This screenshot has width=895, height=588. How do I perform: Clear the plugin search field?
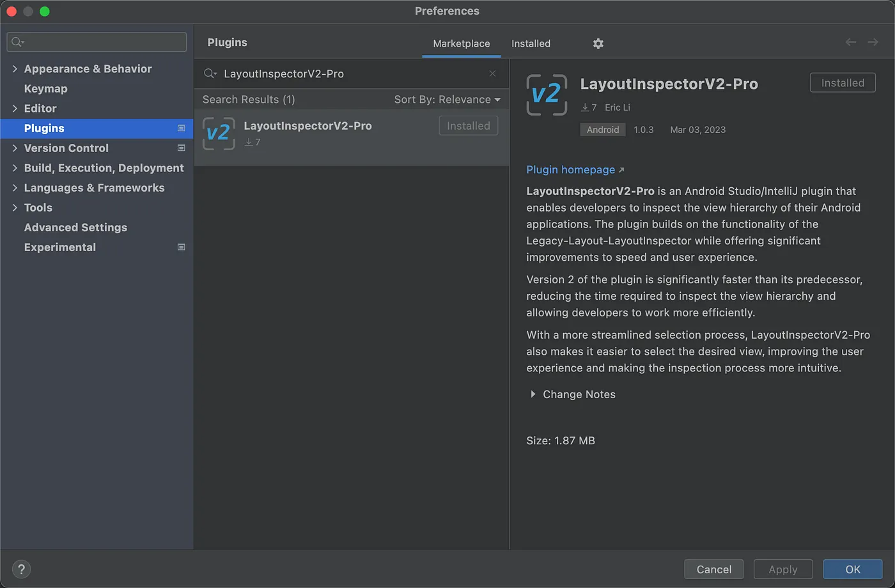(x=492, y=73)
